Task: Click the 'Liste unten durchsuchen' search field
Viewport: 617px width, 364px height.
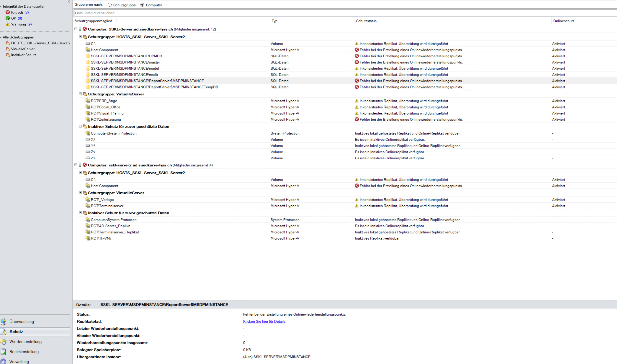Action: click(345, 13)
